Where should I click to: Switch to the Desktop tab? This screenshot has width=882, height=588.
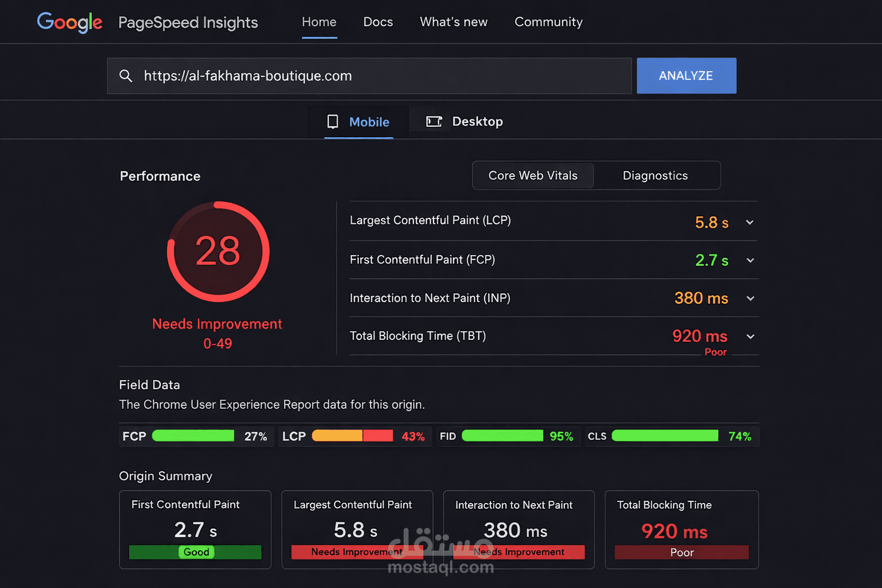(x=465, y=122)
